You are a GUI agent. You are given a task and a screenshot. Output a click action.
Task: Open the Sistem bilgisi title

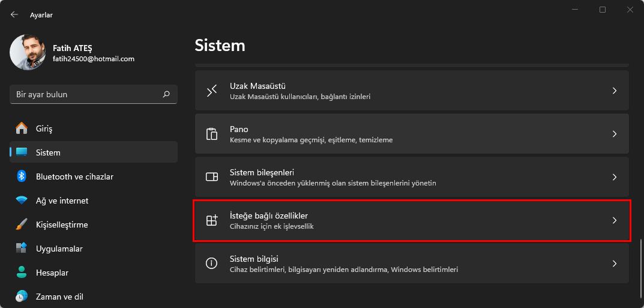254,259
